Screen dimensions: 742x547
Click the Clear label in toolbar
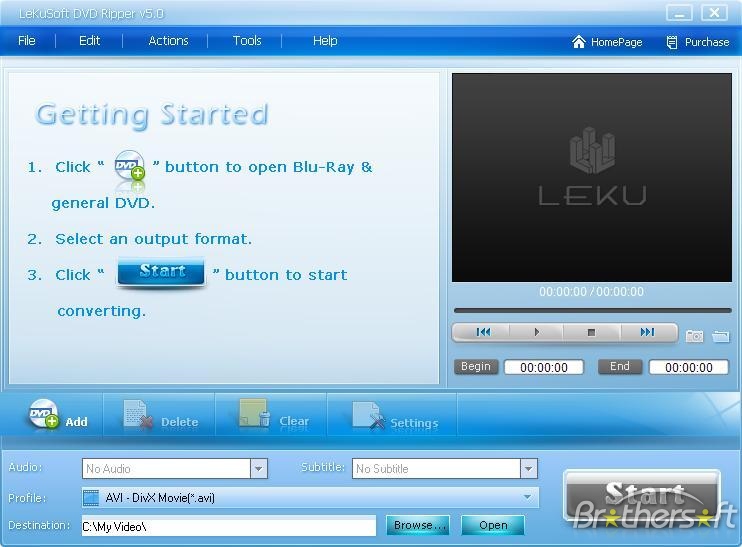coord(294,421)
